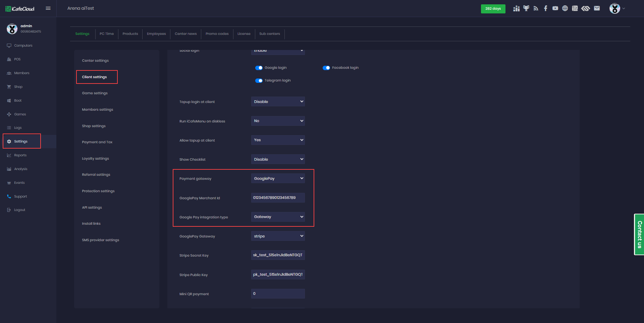
Task: Click the globe website icon
Action: click(565, 8)
